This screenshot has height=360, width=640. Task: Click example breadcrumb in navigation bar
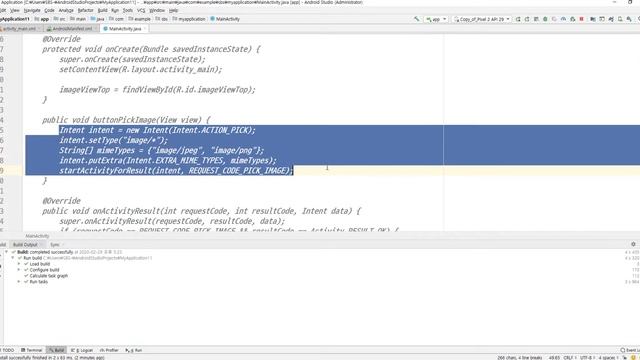140,19
